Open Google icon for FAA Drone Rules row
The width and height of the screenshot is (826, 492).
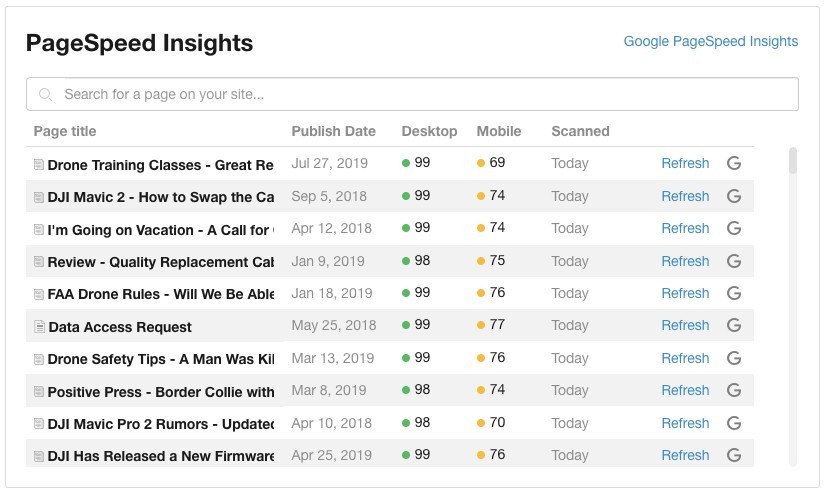click(x=734, y=293)
